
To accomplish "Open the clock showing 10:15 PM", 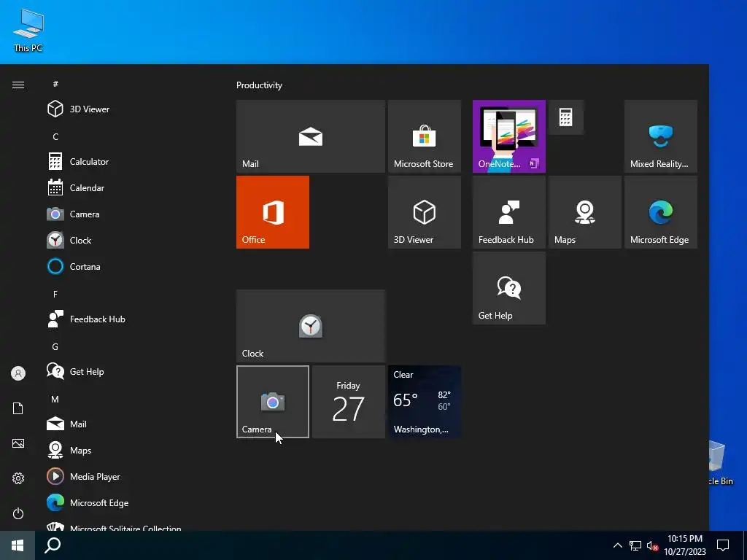I will (684, 545).
